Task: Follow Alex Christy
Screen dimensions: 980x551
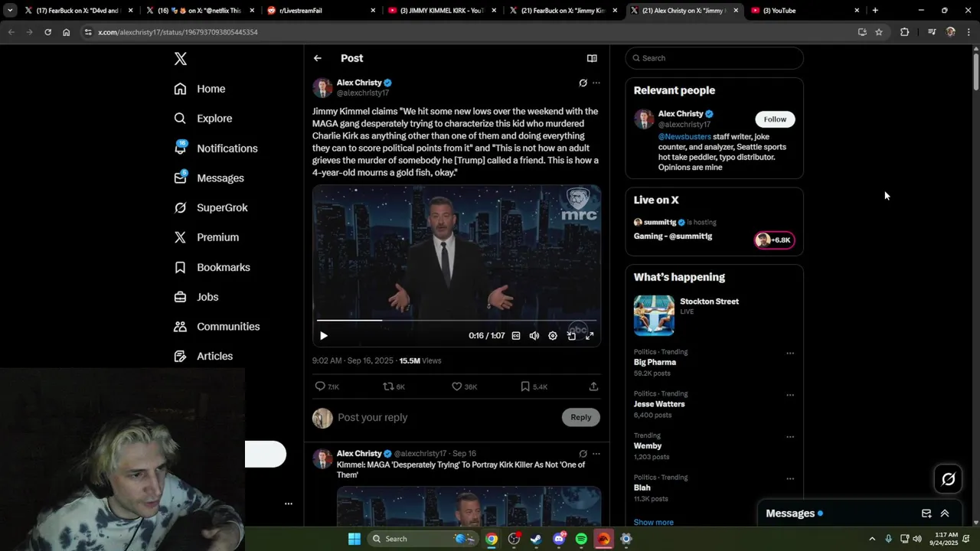Action: [775, 119]
